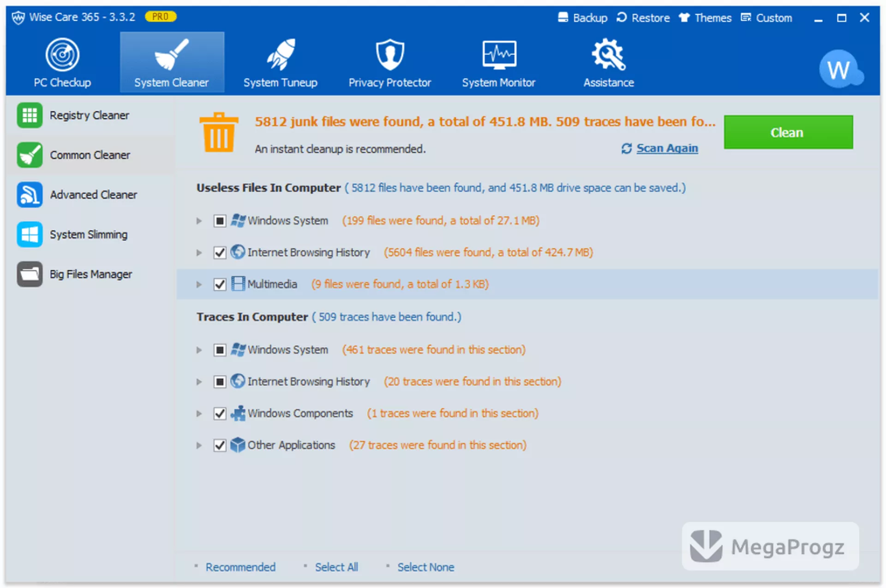Select the '5604 files were found' text
This screenshot has width=886, height=588.
coord(488,252)
